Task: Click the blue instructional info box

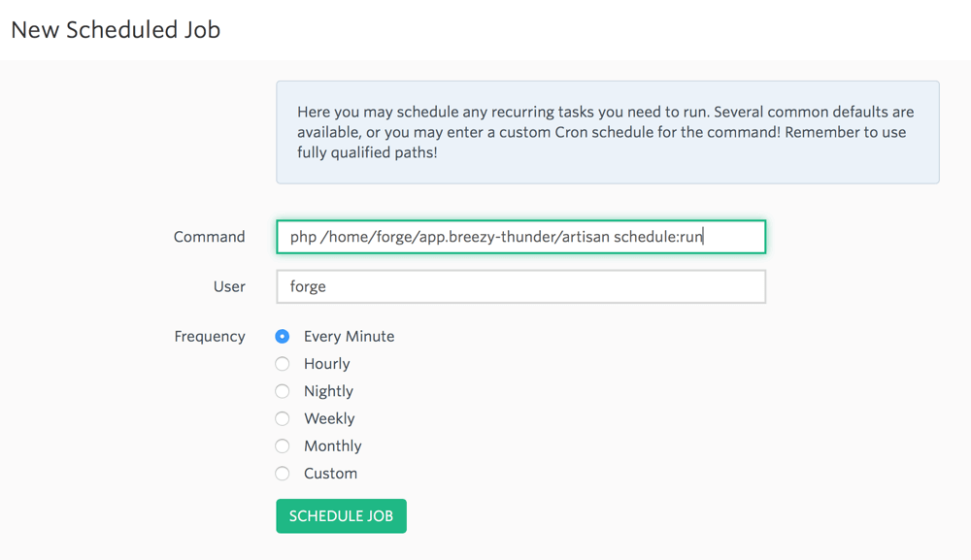Action: click(x=607, y=131)
